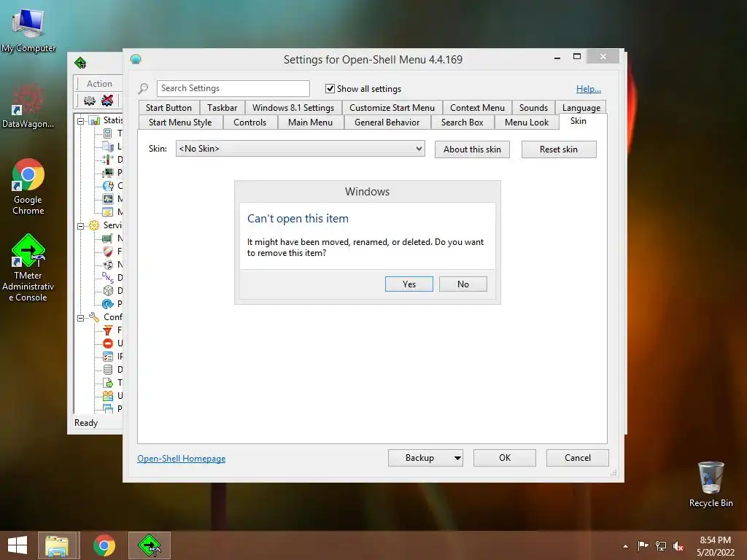Open the Customize Start Menu tab

[392, 108]
